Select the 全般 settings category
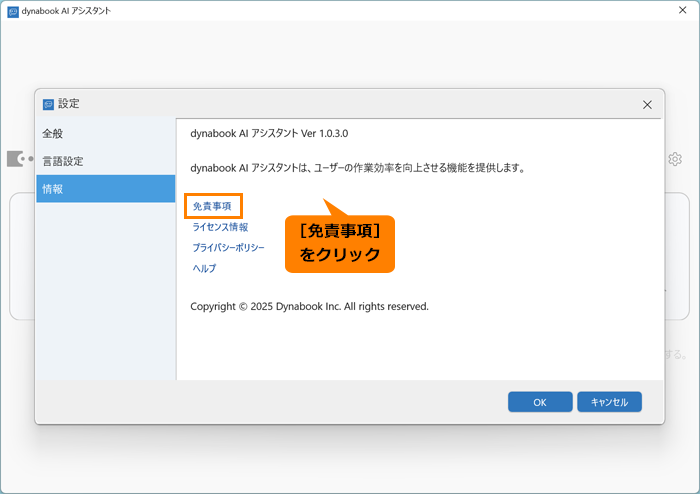Viewport: 700px width, 494px height. coord(106,133)
